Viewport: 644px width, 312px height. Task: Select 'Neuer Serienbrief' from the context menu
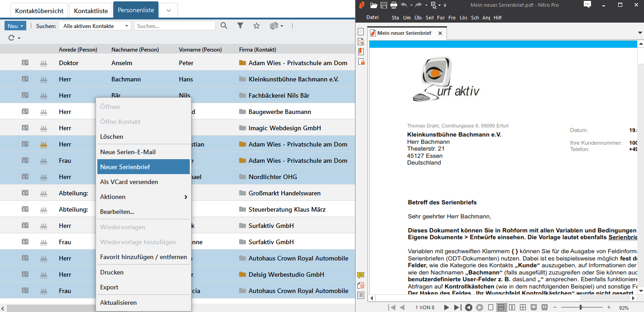pyautogui.click(x=143, y=167)
